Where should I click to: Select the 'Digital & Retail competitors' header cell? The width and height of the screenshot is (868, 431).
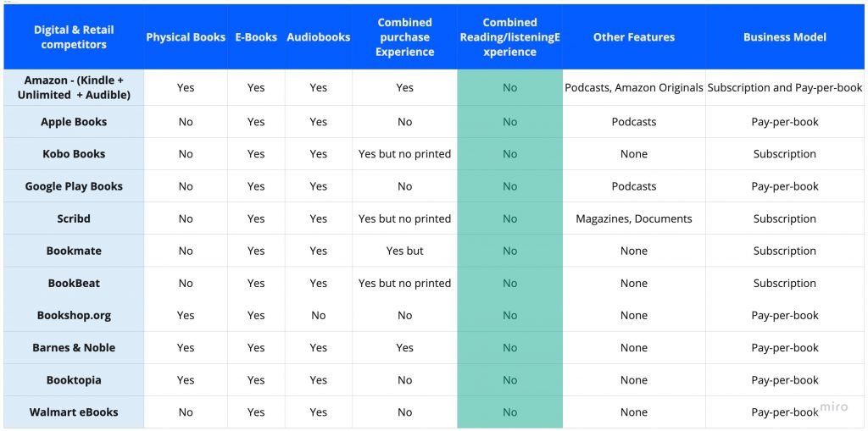[x=74, y=37]
